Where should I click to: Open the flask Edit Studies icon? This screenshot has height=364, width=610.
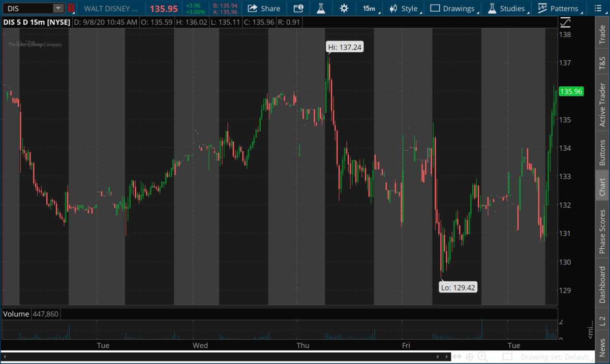pos(321,9)
